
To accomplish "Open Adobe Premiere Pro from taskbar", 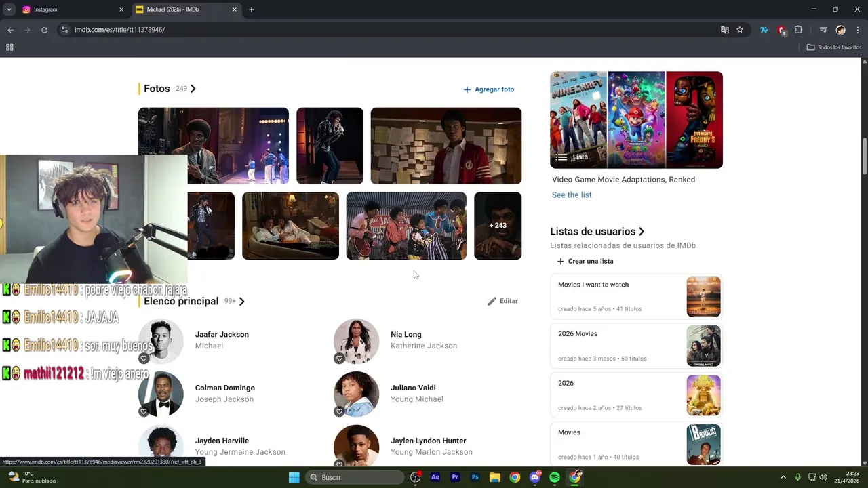I will (x=455, y=477).
